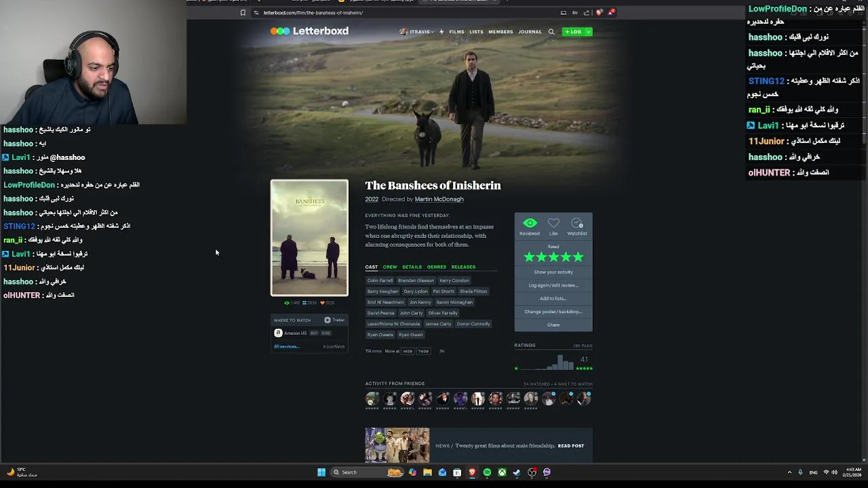Click the Windows taskbar Search box
868x488 pixels.
(x=366, y=472)
